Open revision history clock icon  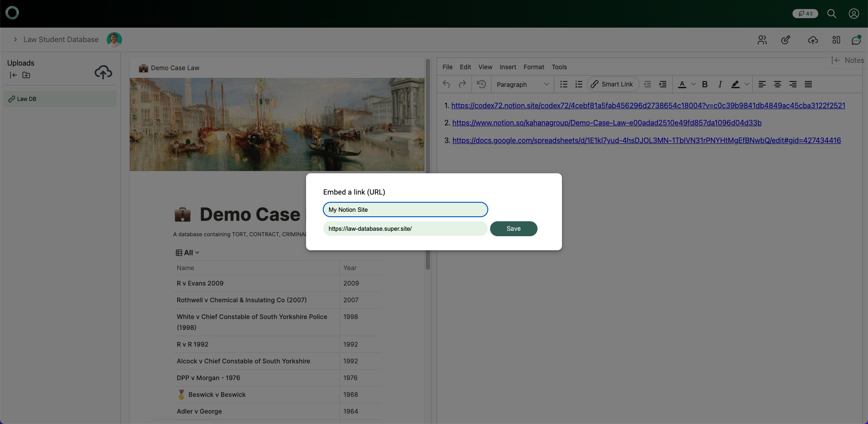click(x=481, y=84)
